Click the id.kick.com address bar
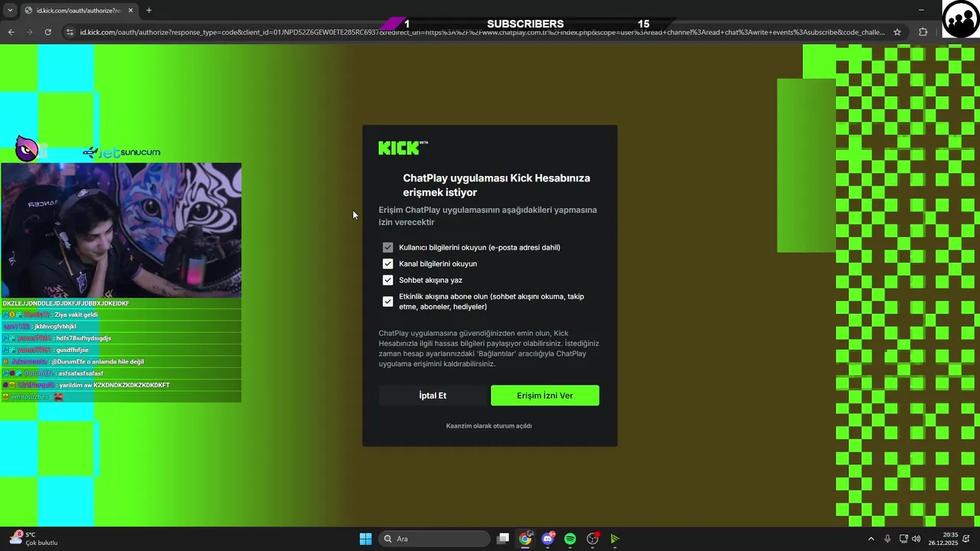The width and height of the screenshot is (980, 551). [482, 32]
